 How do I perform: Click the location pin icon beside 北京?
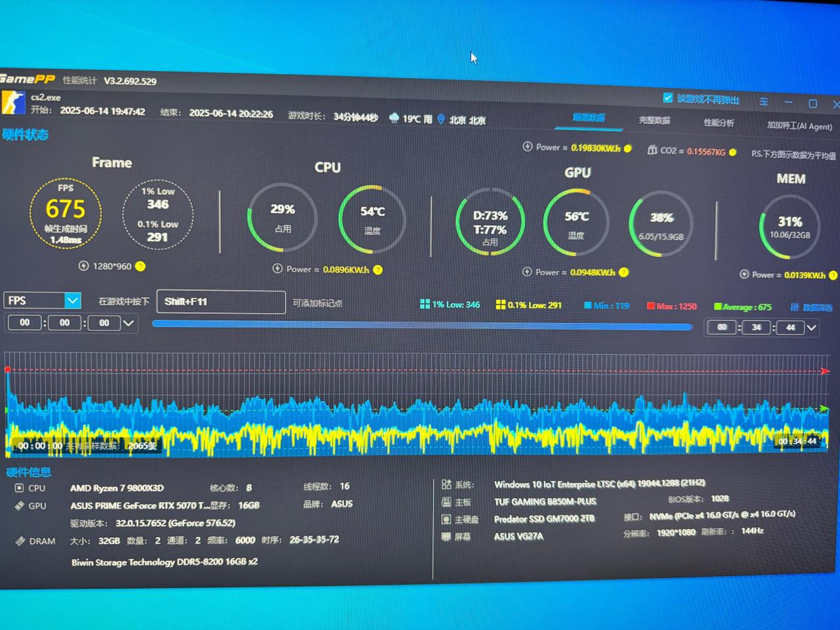point(441,119)
